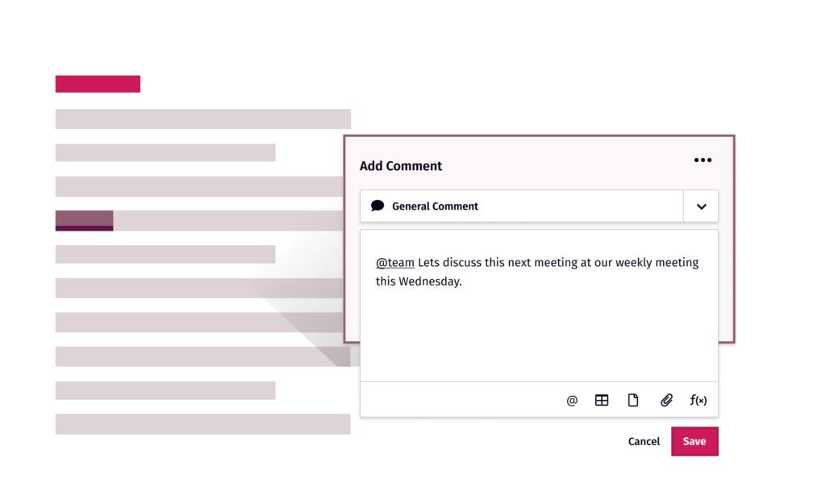Select the highlighted dark text segment

coord(84,221)
